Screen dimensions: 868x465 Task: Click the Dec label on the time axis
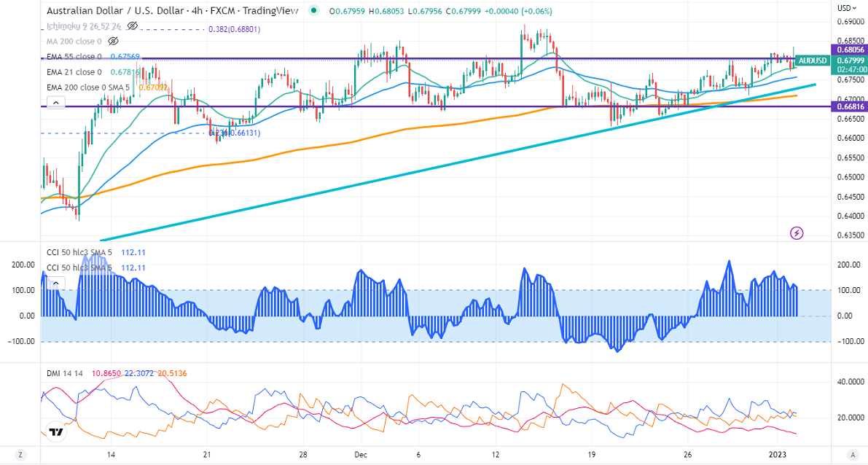[x=361, y=455]
